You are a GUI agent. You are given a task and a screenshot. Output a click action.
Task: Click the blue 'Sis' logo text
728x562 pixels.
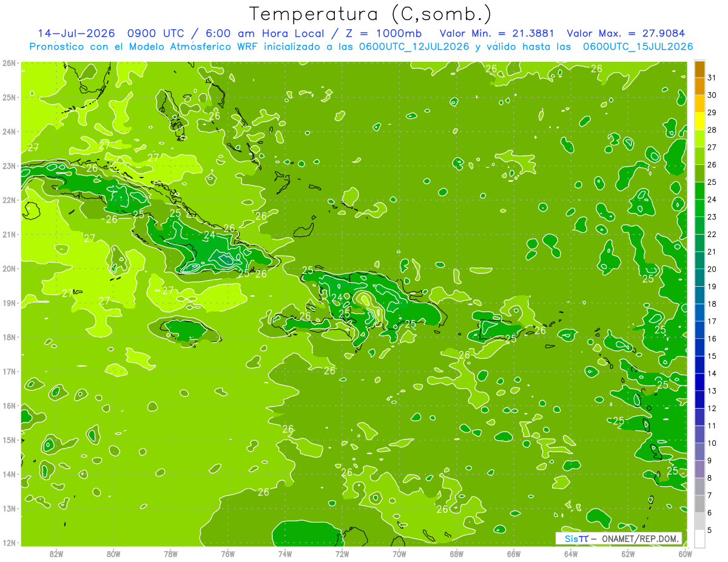point(570,538)
